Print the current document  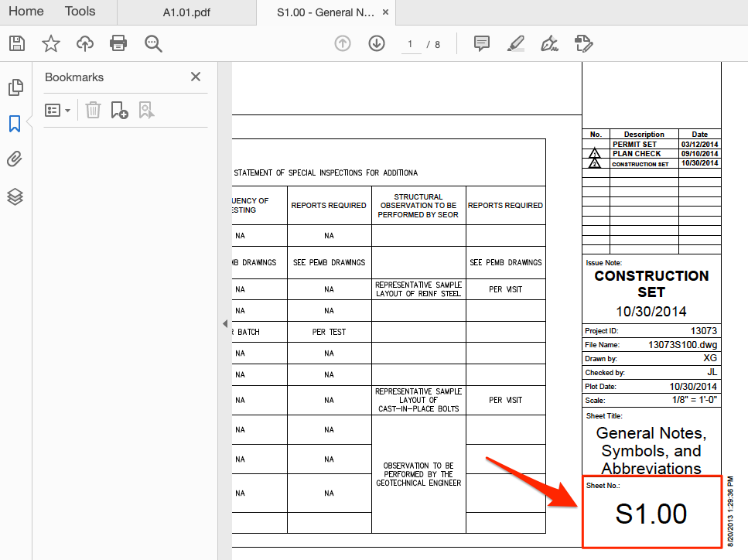tap(118, 43)
